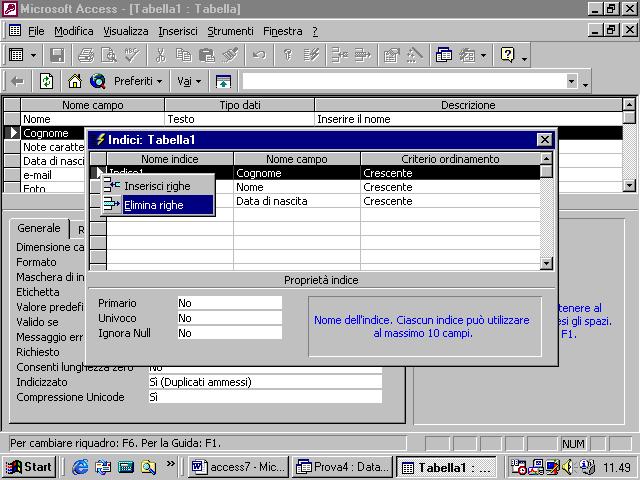
Task: Click the Criterio ordinamento column header
Action: 450,159
